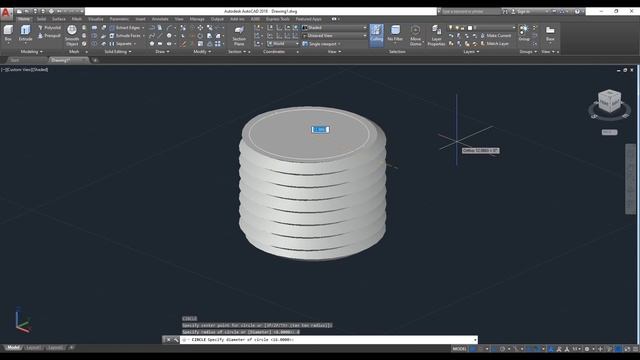Screen dimensions: 640x360
Task: Open the Help question mark icon
Action: tap(577, 12)
